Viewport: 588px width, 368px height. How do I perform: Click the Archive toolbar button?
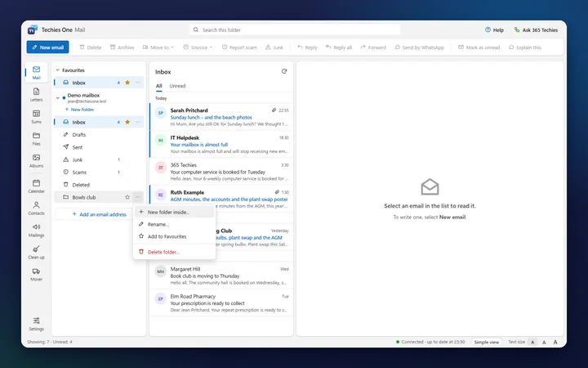click(x=122, y=47)
